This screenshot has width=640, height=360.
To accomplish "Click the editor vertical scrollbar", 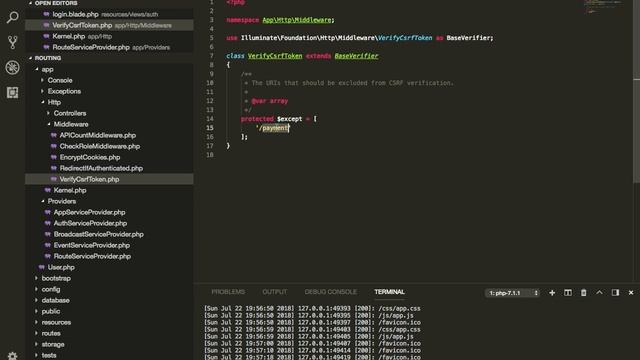I will (636, 92).
